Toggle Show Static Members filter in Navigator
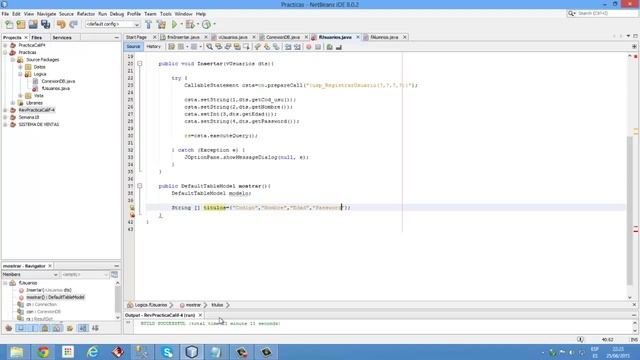 tap(33, 328)
